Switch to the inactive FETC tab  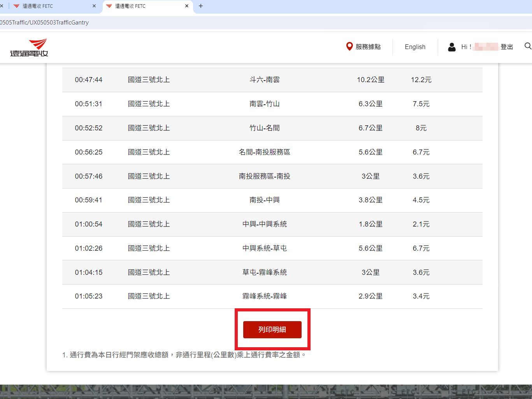51,6
